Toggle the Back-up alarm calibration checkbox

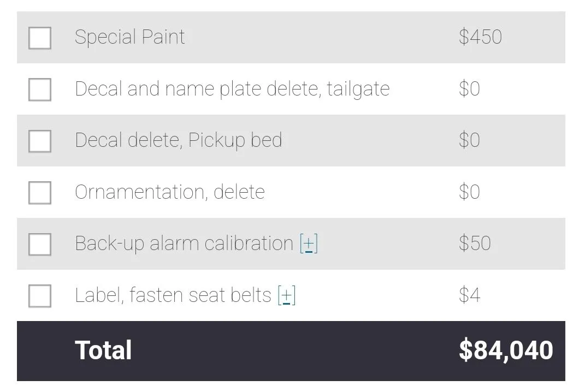pyautogui.click(x=40, y=244)
